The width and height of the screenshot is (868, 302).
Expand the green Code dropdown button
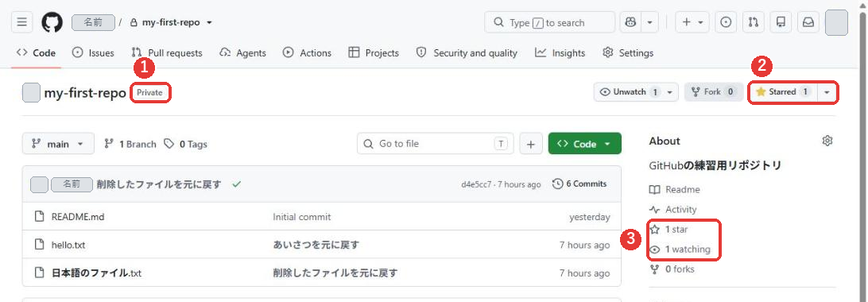pyautogui.click(x=584, y=144)
